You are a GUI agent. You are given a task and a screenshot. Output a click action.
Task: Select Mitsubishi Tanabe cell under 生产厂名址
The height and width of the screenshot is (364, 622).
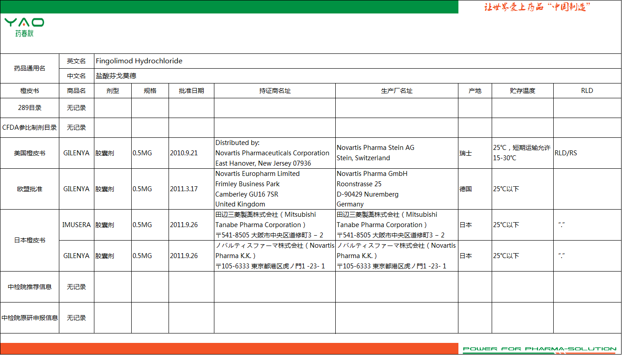pyautogui.click(x=397, y=225)
